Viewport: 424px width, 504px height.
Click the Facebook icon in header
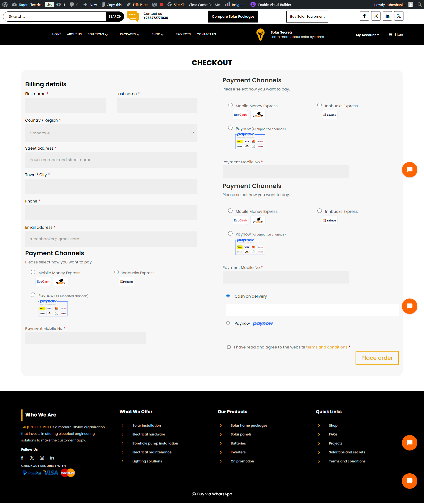364,16
